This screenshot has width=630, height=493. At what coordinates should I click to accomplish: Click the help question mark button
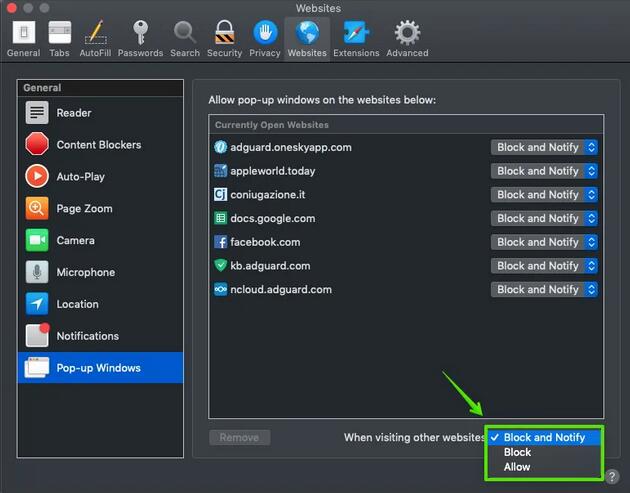tap(612, 475)
